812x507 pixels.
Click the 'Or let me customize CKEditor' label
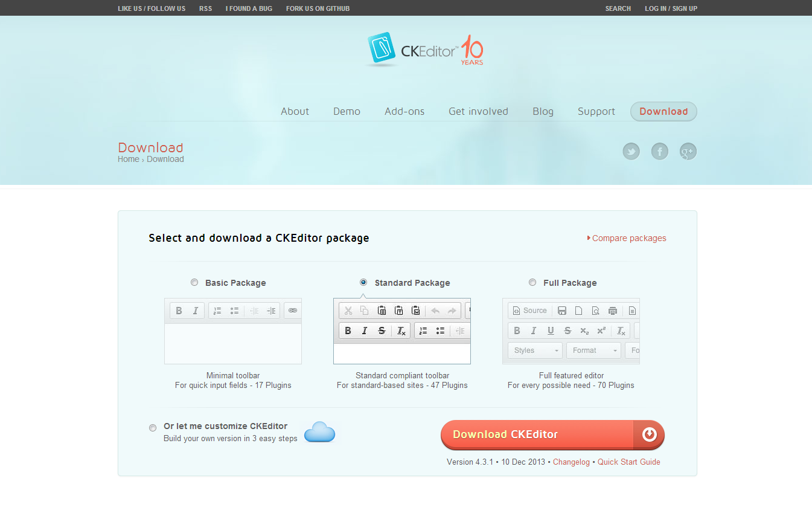(x=226, y=426)
